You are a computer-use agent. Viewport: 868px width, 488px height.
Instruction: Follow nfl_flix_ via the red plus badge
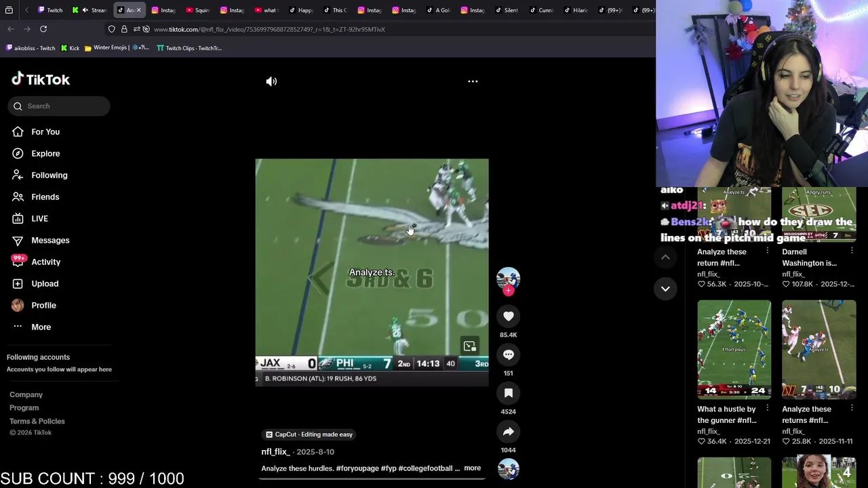508,291
